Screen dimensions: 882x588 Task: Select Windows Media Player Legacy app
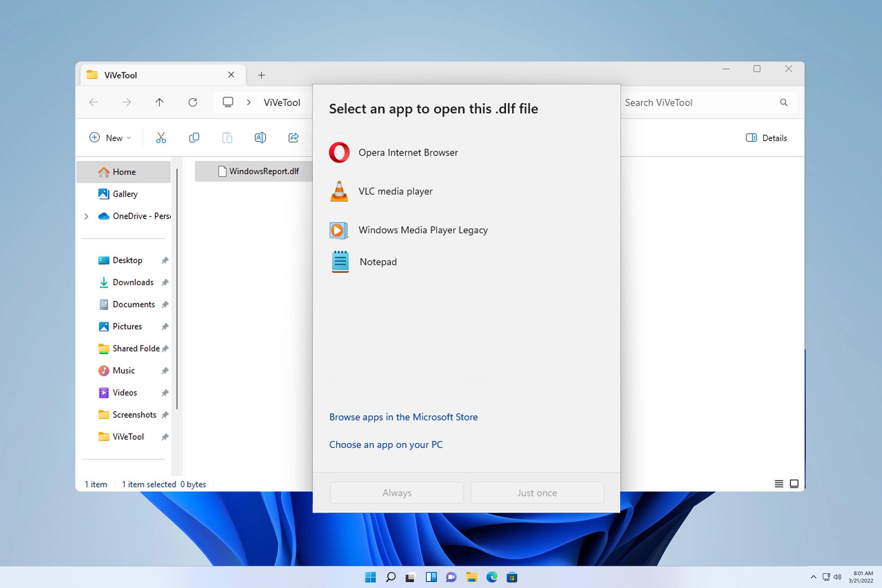pos(466,230)
